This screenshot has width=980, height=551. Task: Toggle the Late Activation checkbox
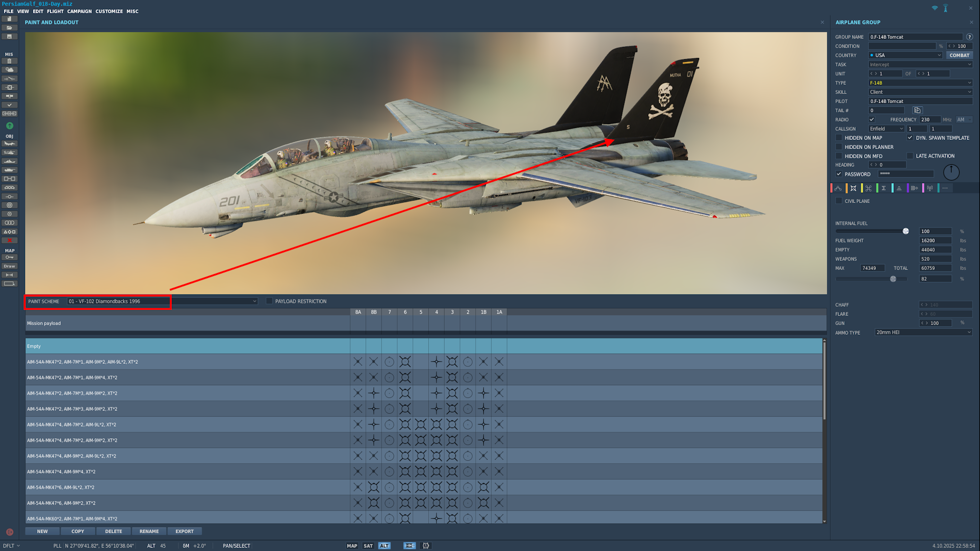coord(910,156)
